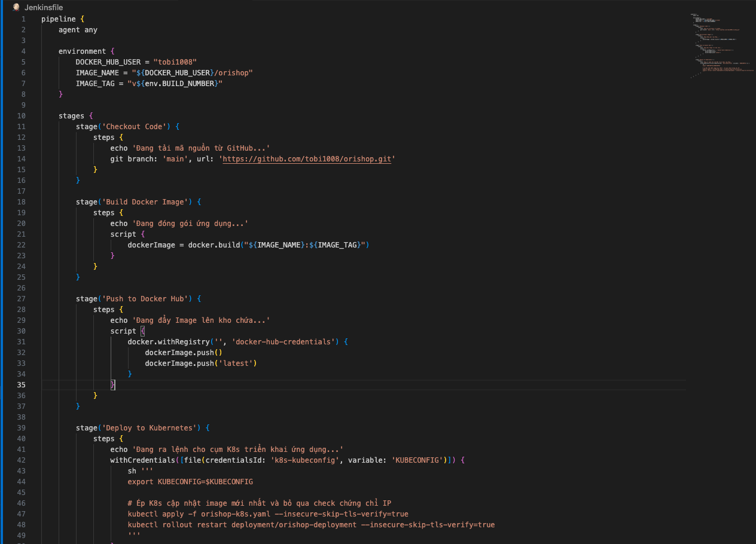Click line number 1 in the gutter
The image size is (756, 544).
tap(23, 19)
